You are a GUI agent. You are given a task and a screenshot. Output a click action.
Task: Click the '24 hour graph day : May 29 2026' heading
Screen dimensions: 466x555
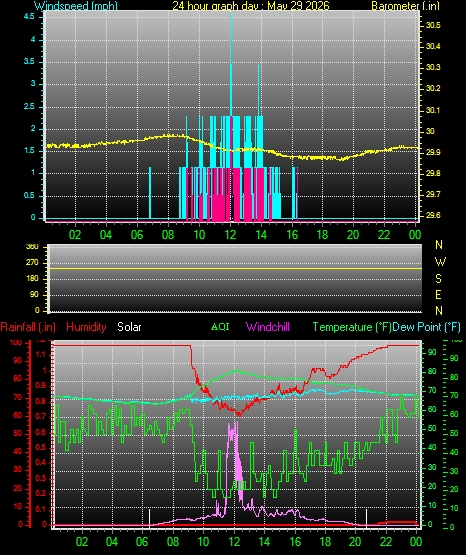[251, 6]
